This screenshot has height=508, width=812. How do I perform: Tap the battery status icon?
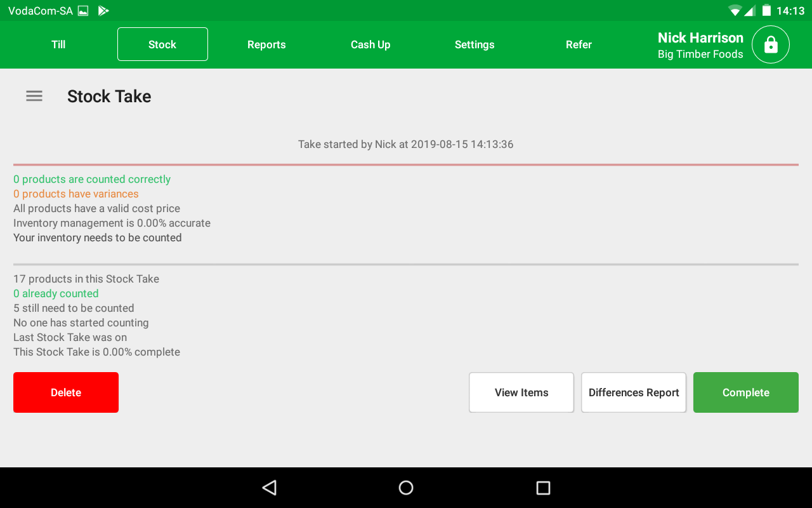766,11
